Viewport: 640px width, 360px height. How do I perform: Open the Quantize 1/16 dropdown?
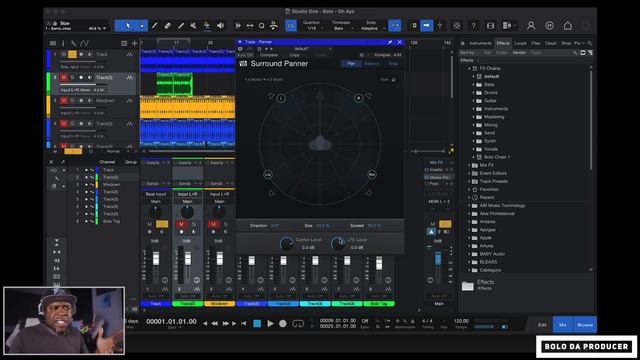[313, 28]
